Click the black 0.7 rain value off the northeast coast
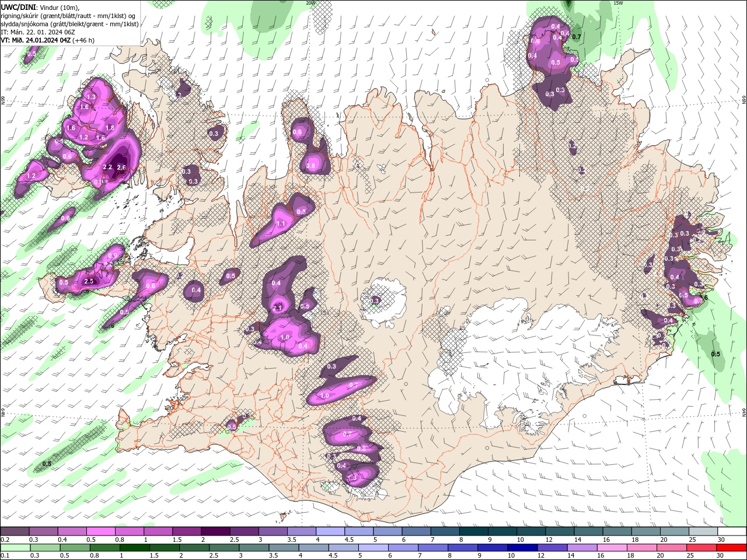The height and width of the screenshot is (560, 747). (x=577, y=37)
